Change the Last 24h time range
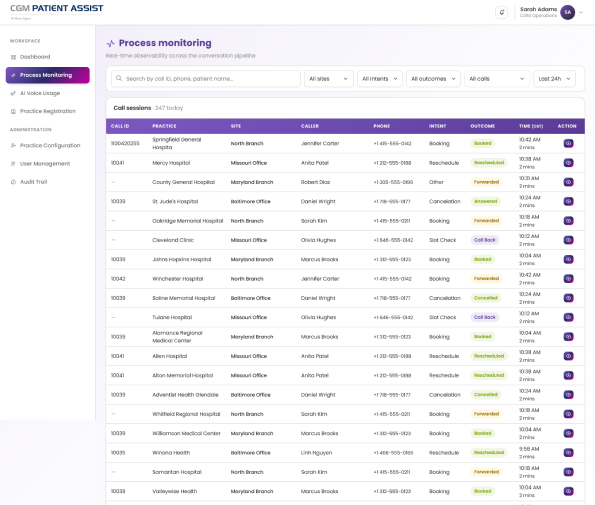This screenshot has height=505, width=595. [x=554, y=79]
